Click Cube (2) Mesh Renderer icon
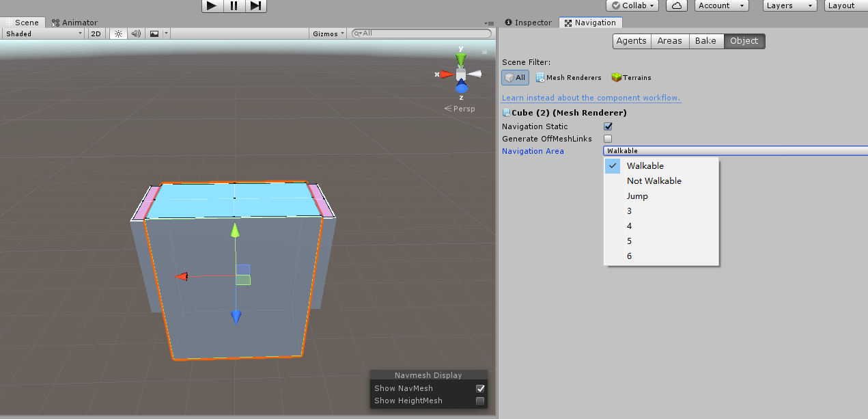Image resolution: width=868 pixels, height=419 pixels. [506, 113]
